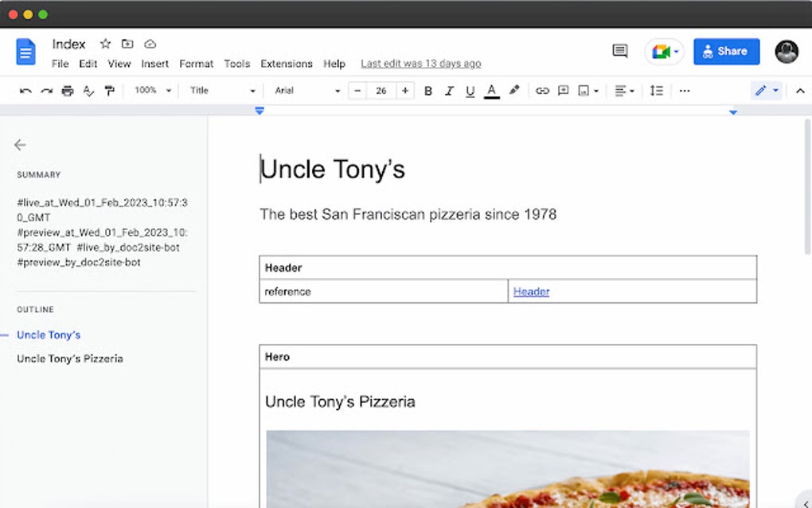Toggle bold formatting

pyautogui.click(x=428, y=90)
